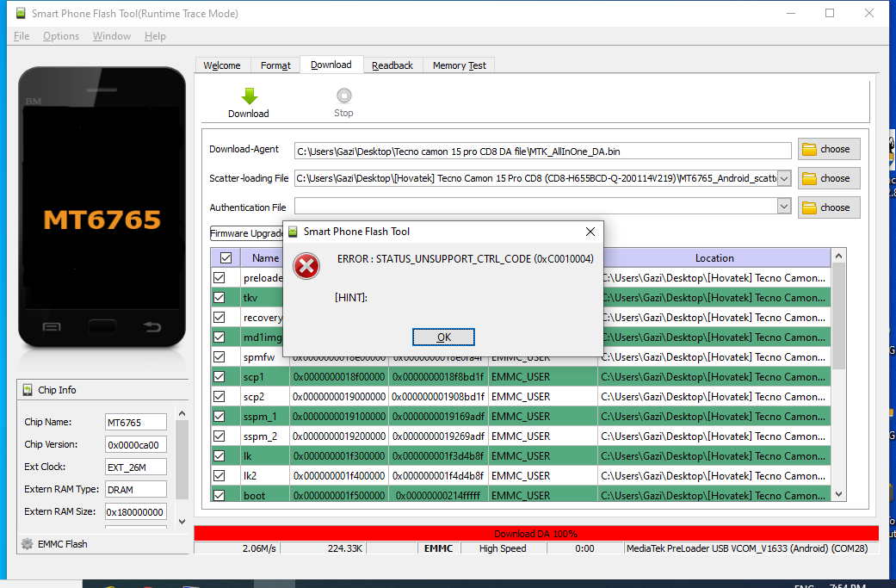Uncheck the md1img partition checkbox
Screen dimensions: 896x588
coord(219,337)
